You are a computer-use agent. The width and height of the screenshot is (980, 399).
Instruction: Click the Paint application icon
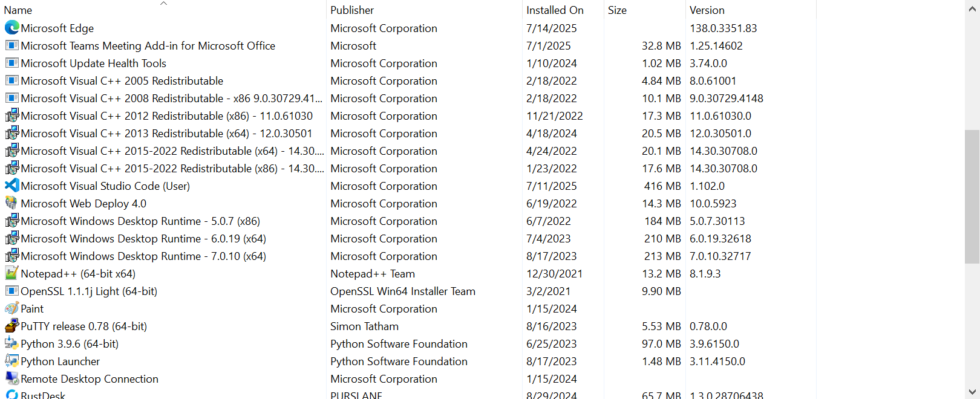(x=11, y=308)
